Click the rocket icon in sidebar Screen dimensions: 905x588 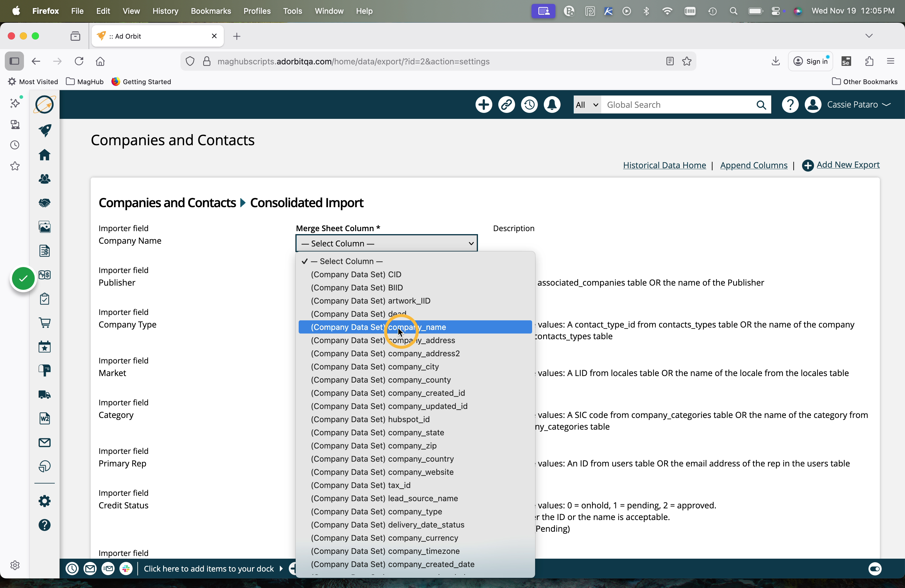(45, 131)
